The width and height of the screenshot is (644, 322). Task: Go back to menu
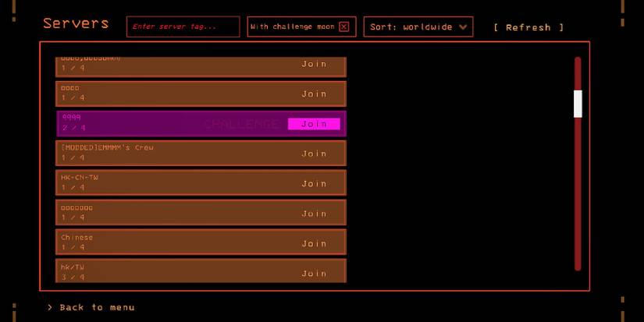tap(91, 307)
